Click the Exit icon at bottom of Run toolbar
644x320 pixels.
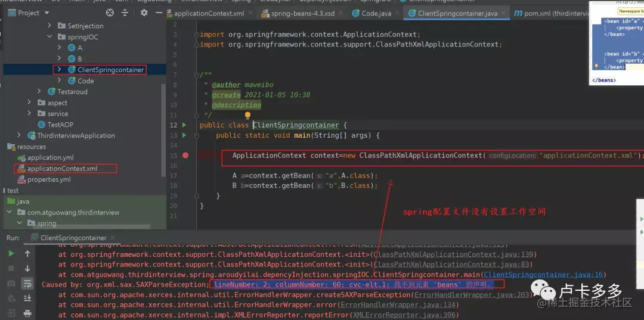coord(11,313)
